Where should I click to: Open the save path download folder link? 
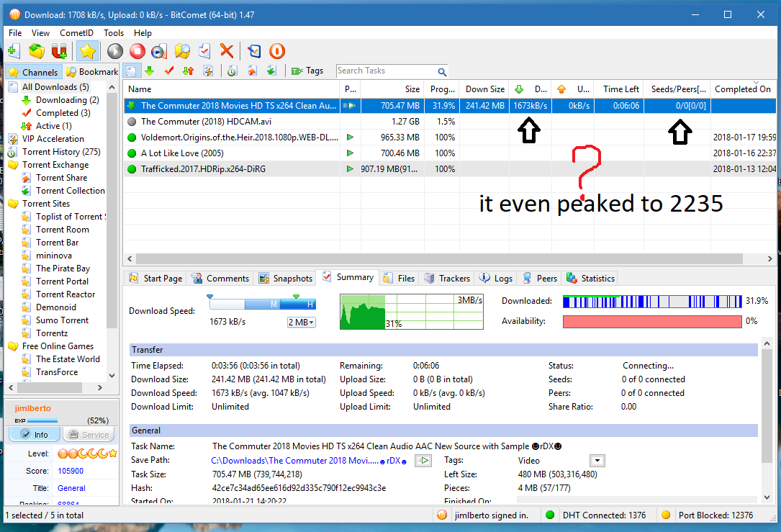309,461
